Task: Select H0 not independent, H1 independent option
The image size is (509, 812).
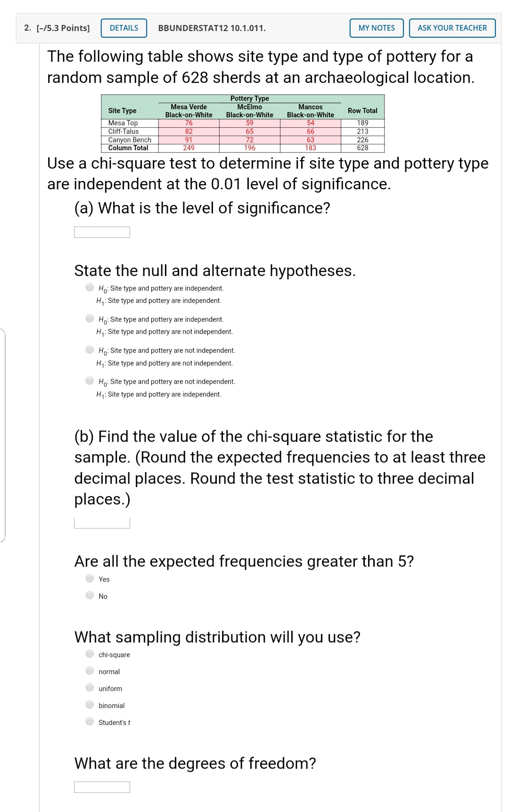Action: pos(90,381)
